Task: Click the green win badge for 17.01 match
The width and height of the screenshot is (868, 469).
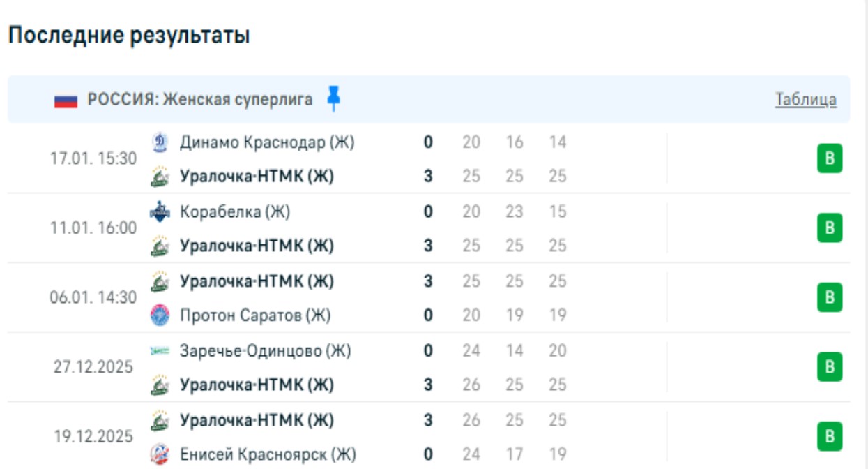Action: [x=830, y=159]
